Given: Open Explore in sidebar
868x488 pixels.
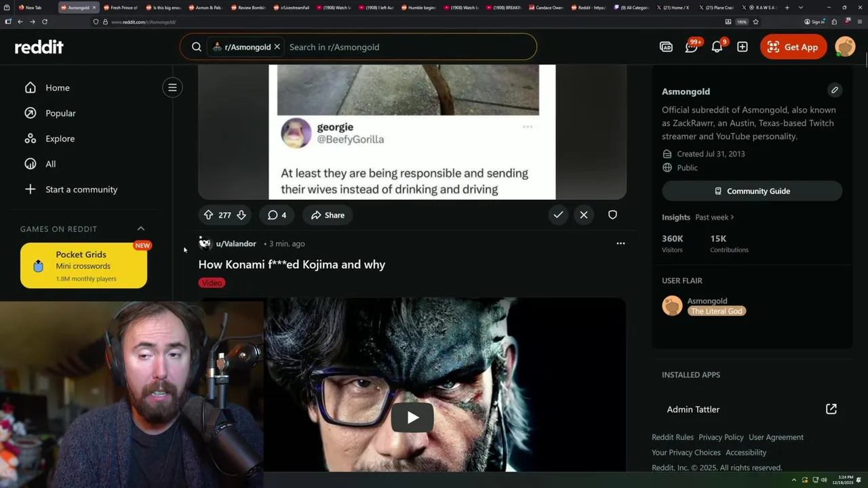Looking at the screenshot, I should pos(60,138).
